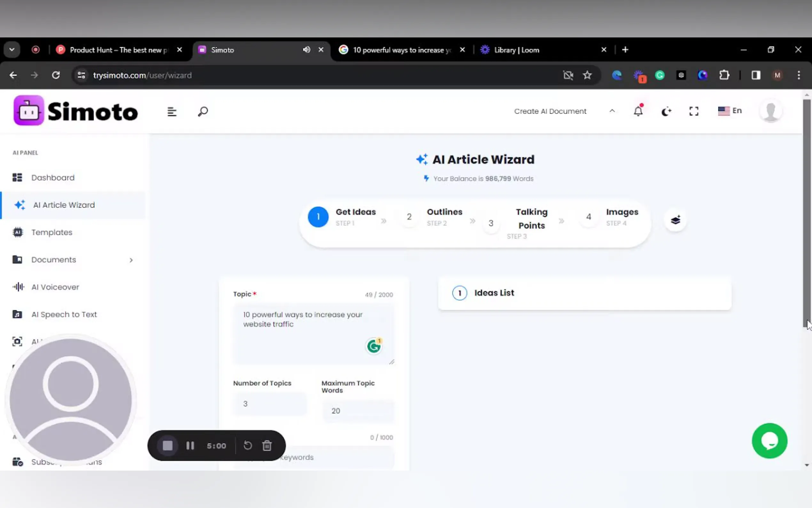Click Grammarly icon in the Topic field
The width and height of the screenshot is (812, 508).
click(374, 346)
